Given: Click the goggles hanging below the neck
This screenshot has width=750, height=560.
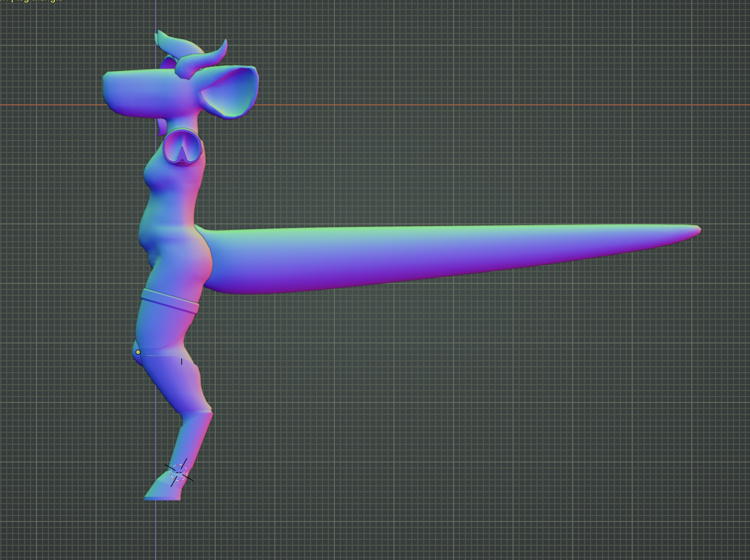Looking at the screenshot, I should 182,147.
